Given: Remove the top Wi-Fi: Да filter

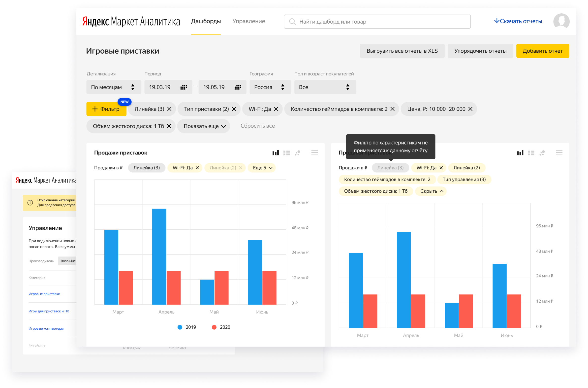Looking at the screenshot, I should point(276,109).
